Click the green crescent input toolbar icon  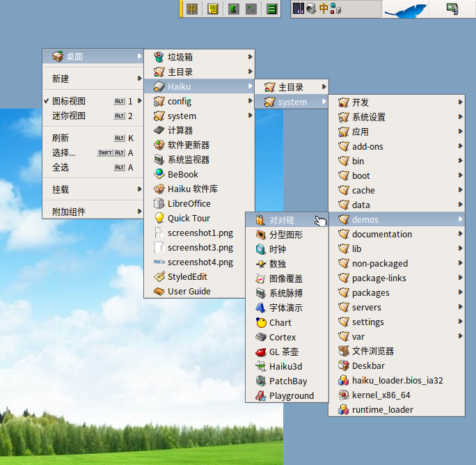(x=233, y=9)
